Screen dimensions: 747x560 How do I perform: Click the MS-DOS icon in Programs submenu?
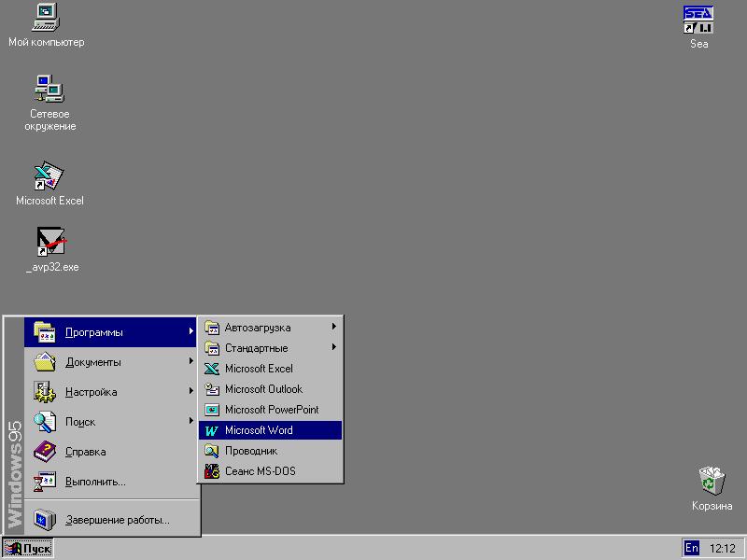(212, 471)
